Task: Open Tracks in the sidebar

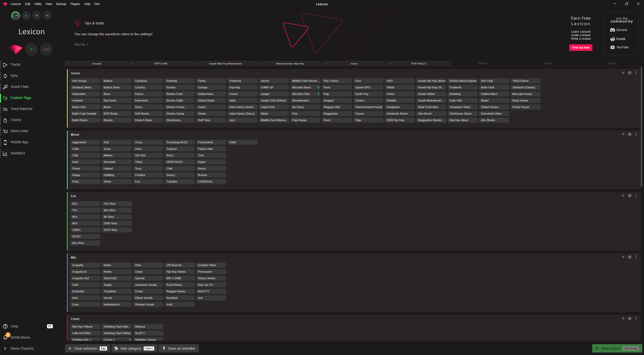Action: 16,64
